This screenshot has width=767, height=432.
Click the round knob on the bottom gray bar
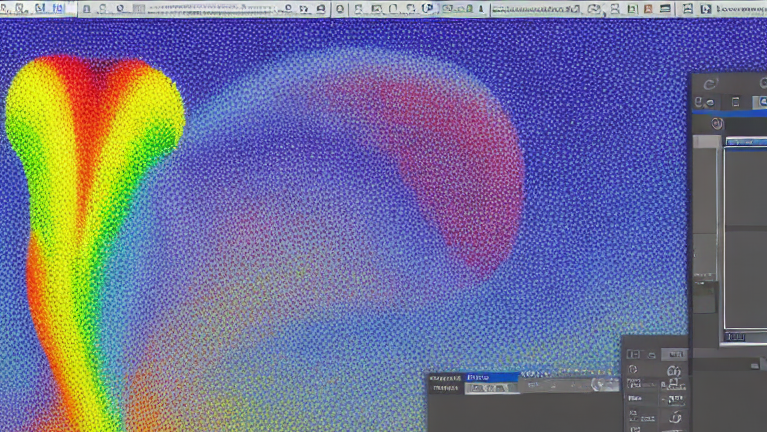(x=599, y=384)
